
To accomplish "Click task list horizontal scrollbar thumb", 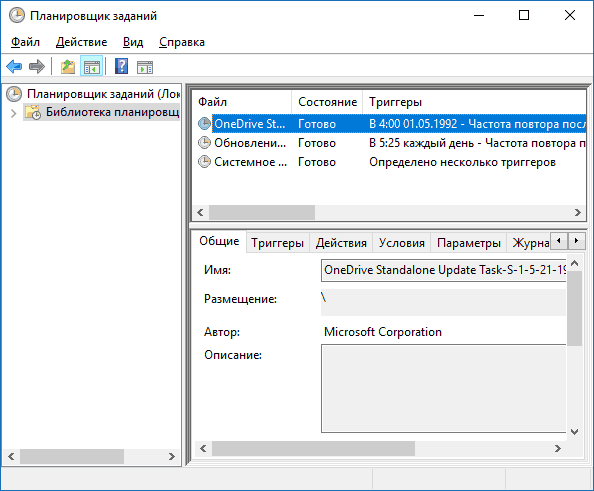I will [x=262, y=213].
